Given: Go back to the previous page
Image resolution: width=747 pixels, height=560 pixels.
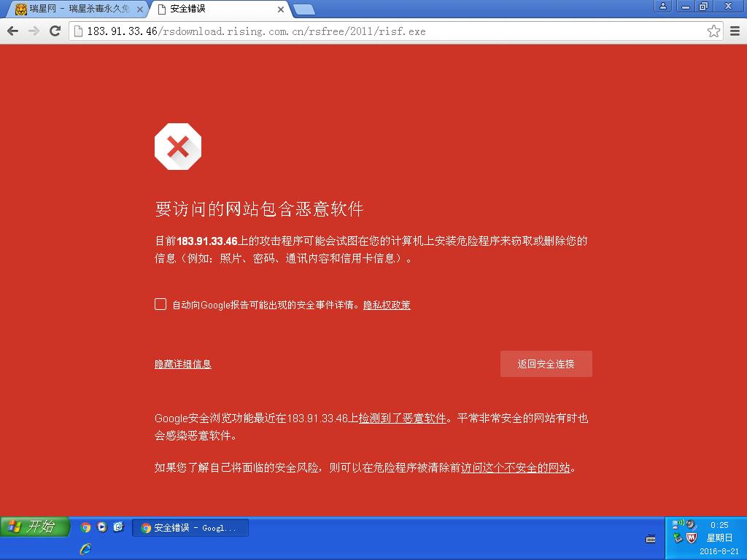Looking at the screenshot, I should click(13, 31).
